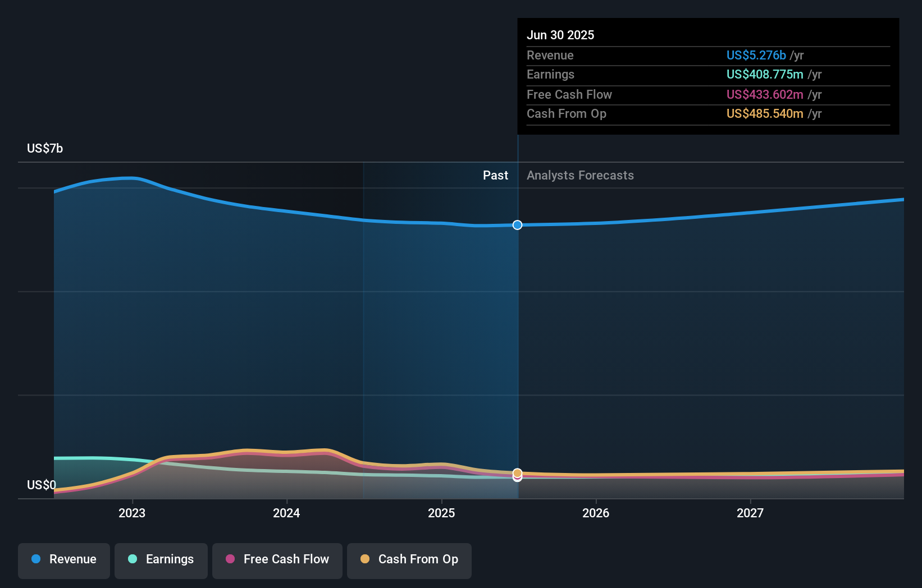This screenshot has width=922, height=588.
Task: Select the orange Cash From Op data marker
Action: 518,473
